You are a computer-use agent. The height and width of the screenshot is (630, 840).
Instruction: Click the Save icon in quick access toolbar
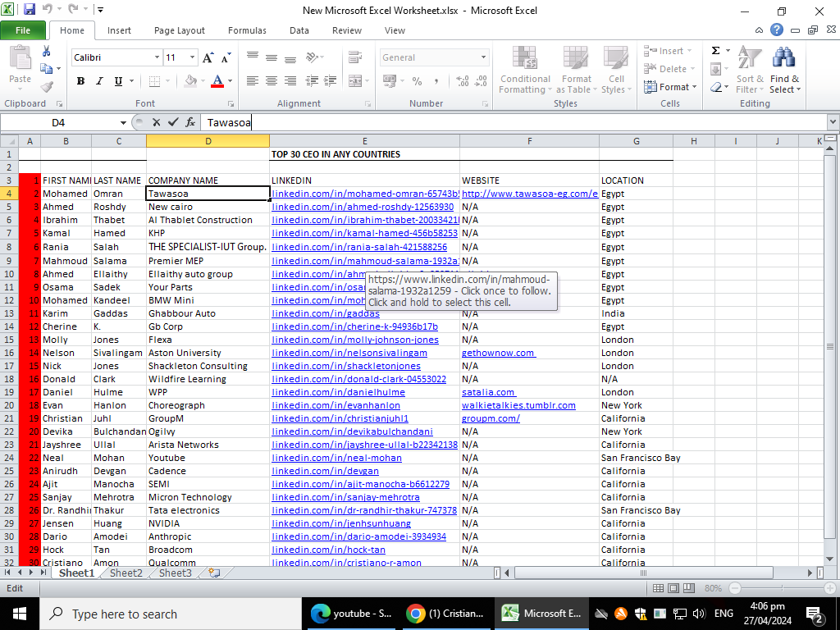[29, 10]
